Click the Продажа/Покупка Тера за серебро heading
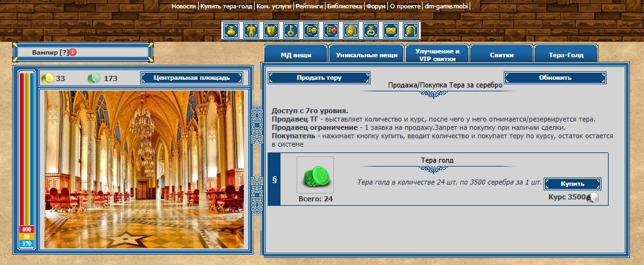The height and width of the screenshot is (265, 644). tap(445, 86)
